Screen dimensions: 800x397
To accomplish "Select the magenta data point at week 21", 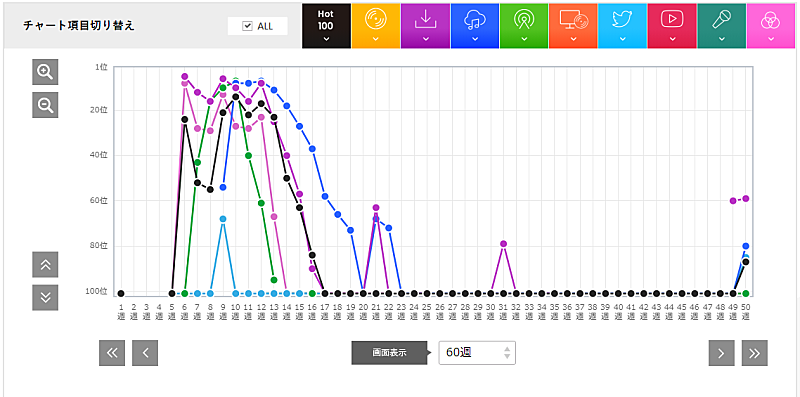I will [x=376, y=208].
